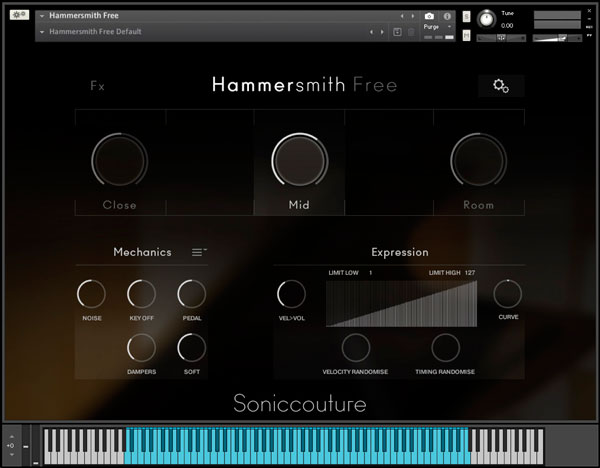Screen dimensions: 600x468
Task: Toggle the Close microphone channel
Action: 119,205
